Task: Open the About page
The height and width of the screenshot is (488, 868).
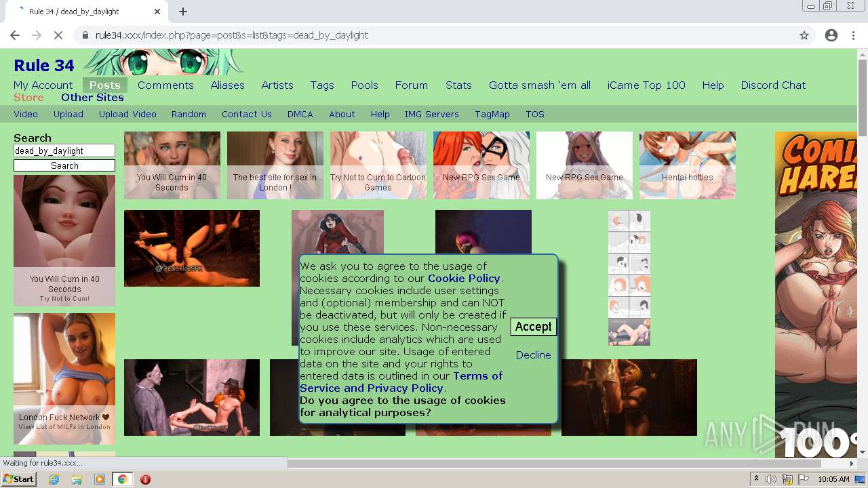Action: click(342, 115)
